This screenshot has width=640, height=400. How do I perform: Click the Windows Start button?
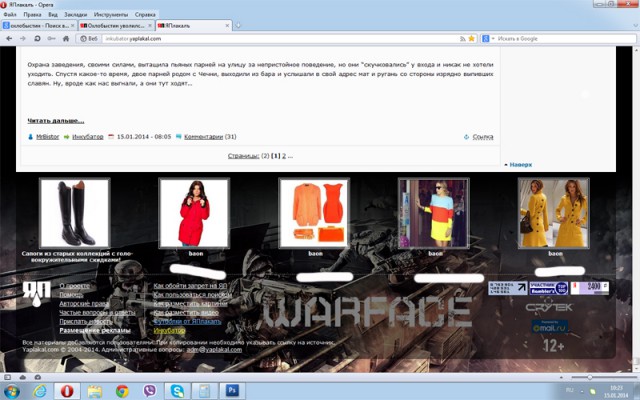point(12,390)
